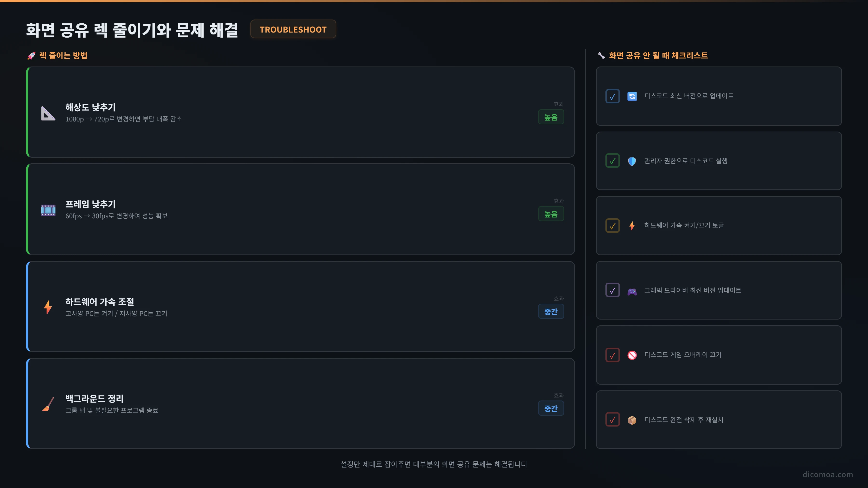
Task: Toggle the yellow checkbox for 하드웨어 가속 토글
Action: click(613, 226)
